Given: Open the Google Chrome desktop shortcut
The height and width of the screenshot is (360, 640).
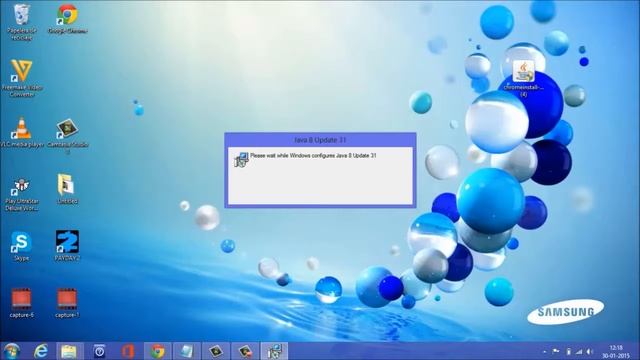Looking at the screenshot, I should [67, 18].
